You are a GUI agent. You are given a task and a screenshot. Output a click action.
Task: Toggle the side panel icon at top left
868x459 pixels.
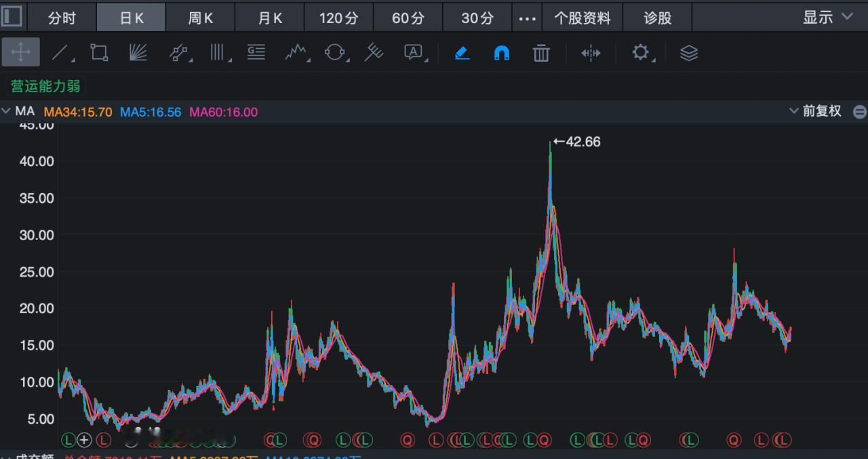13,17
